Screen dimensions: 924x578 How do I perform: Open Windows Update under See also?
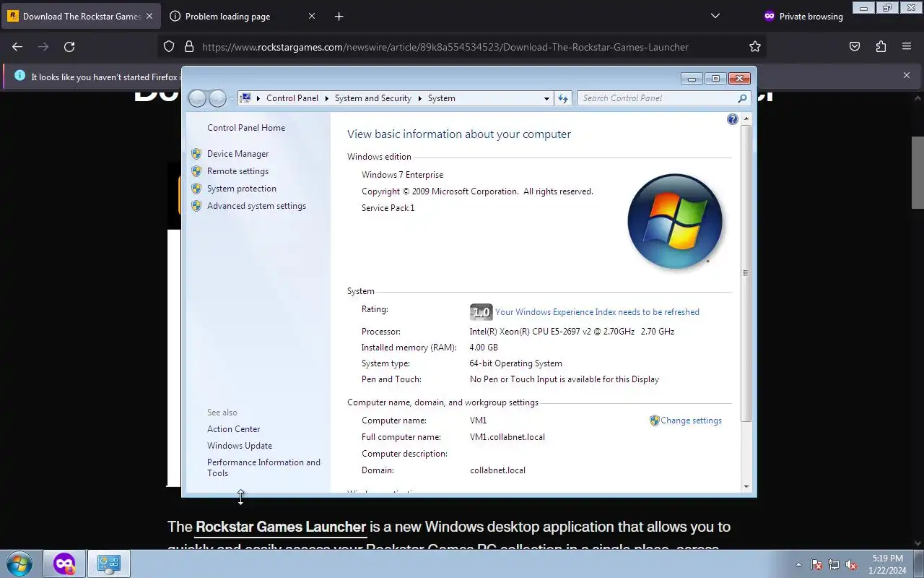[240, 446]
